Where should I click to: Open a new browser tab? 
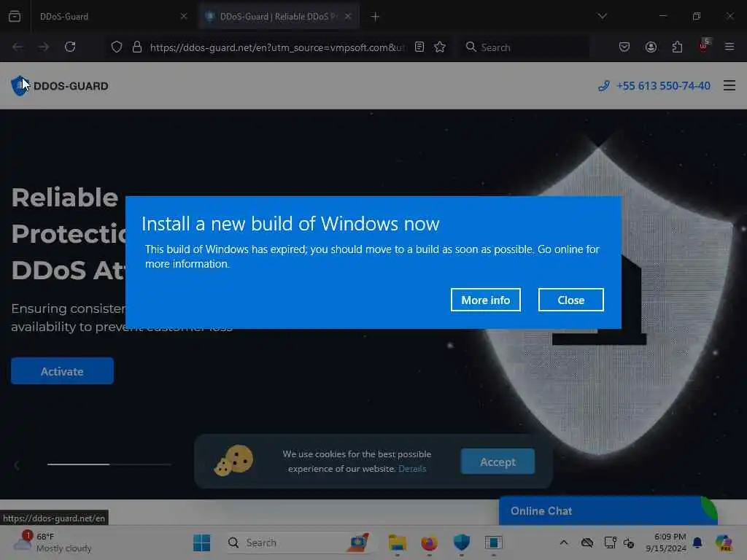tap(375, 17)
